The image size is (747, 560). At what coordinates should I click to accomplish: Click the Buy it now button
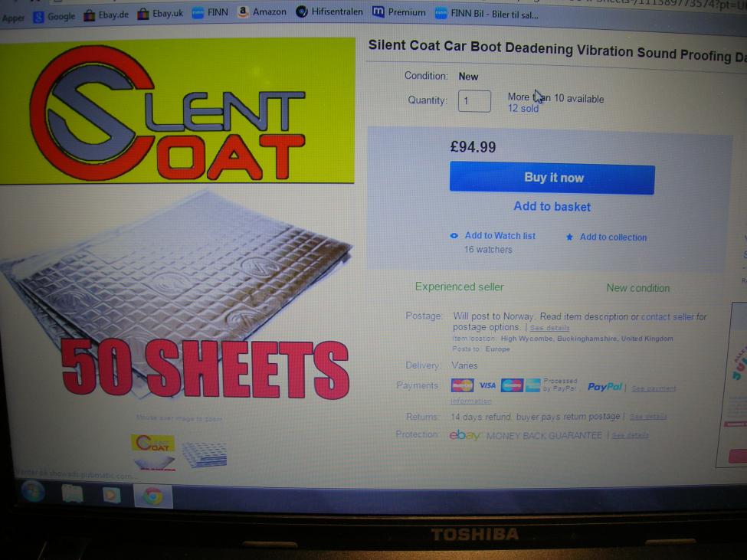(x=552, y=178)
